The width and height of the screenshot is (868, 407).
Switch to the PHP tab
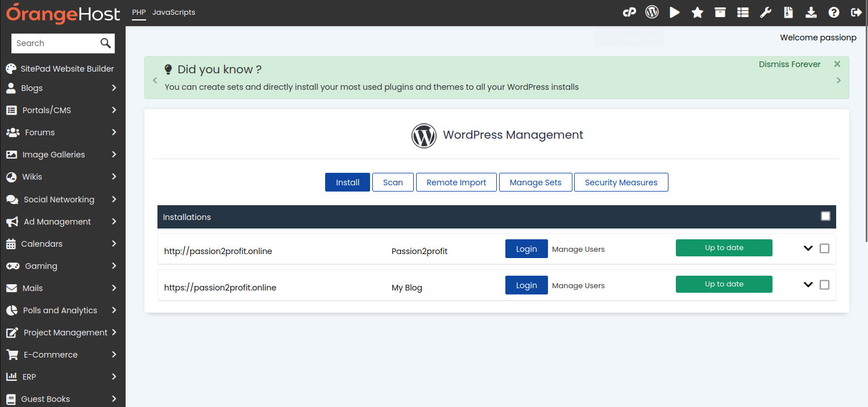(x=139, y=13)
